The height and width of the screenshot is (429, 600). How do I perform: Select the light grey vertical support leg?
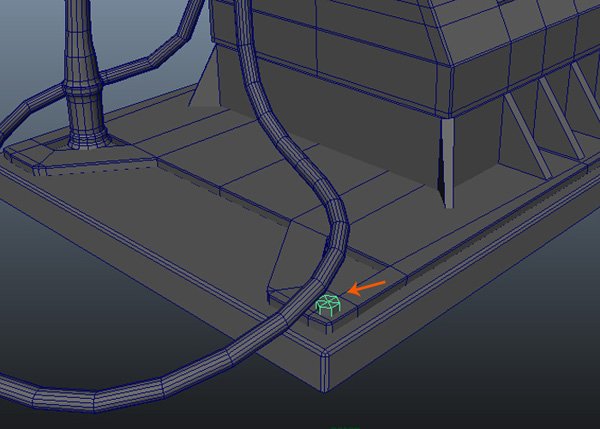[x=448, y=163]
